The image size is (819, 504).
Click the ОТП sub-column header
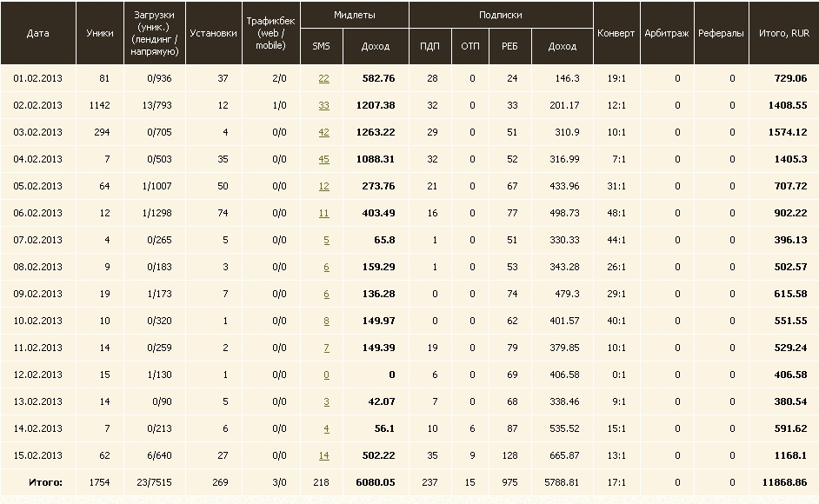point(470,46)
